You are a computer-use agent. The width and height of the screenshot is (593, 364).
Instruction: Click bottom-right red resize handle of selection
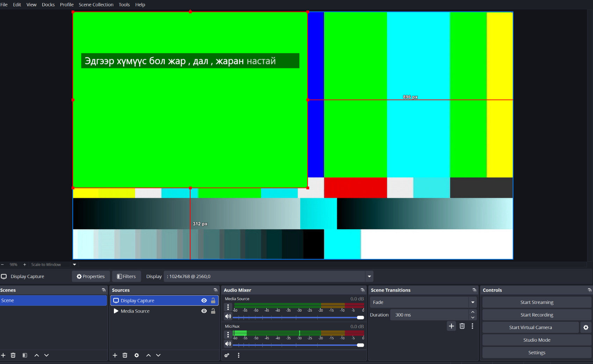click(308, 188)
